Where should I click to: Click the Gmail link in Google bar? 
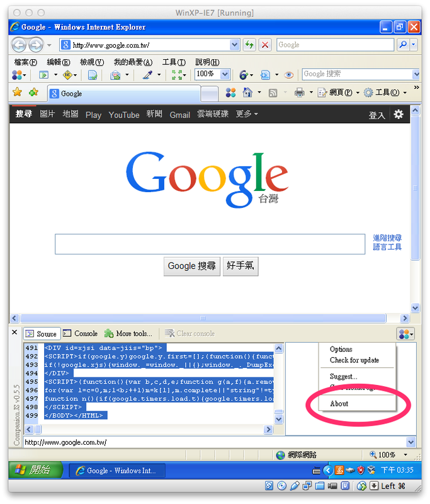[x=180, y=115]
